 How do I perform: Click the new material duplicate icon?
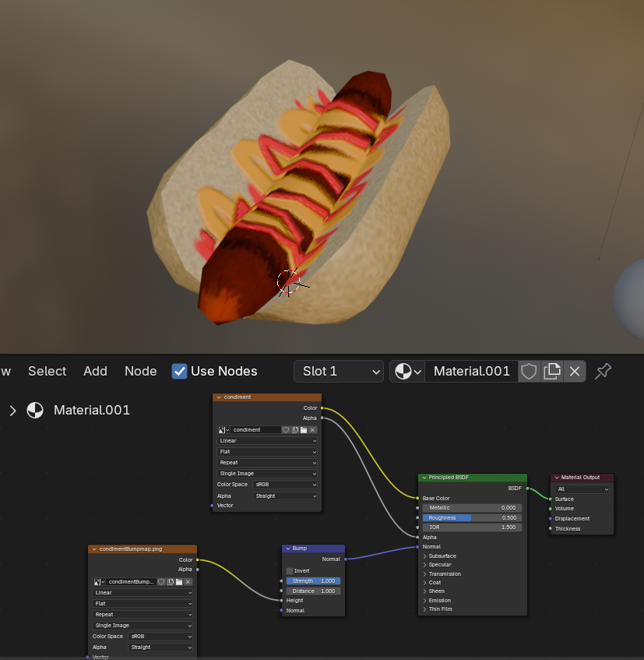pyautogui.click(x=552, y=371)
